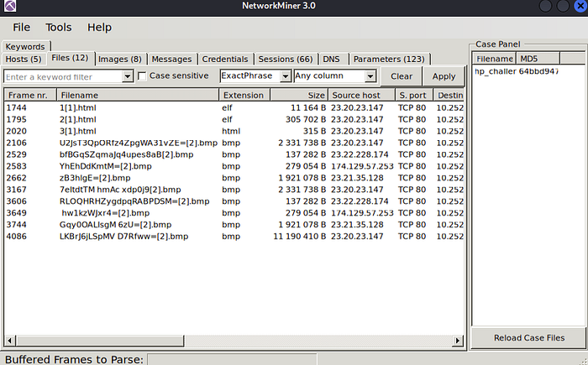Open the Any column dropdown
Screen dimensions: 588x365
[x=335, y=76]
